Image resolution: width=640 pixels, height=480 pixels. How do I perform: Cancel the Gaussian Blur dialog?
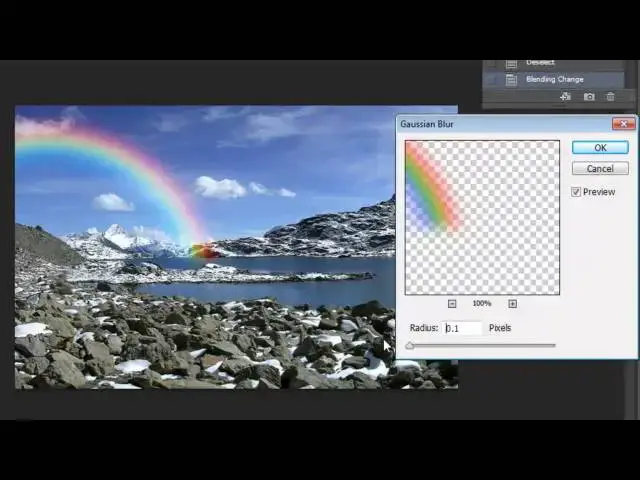600,168
